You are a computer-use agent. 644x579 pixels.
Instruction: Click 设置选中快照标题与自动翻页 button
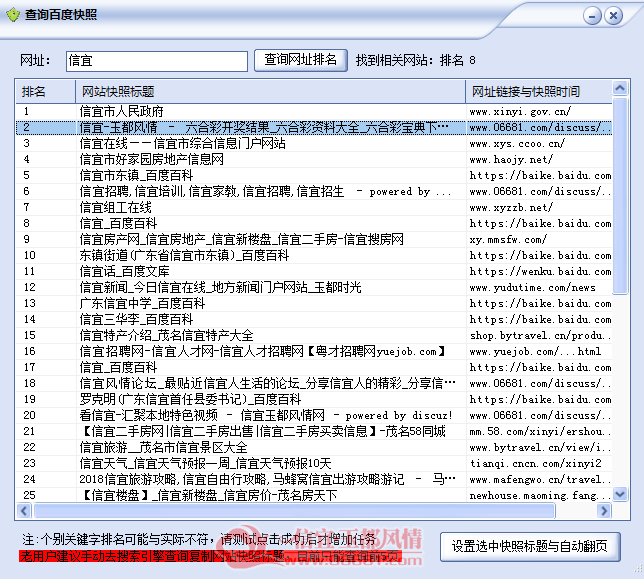click(530, 547)
